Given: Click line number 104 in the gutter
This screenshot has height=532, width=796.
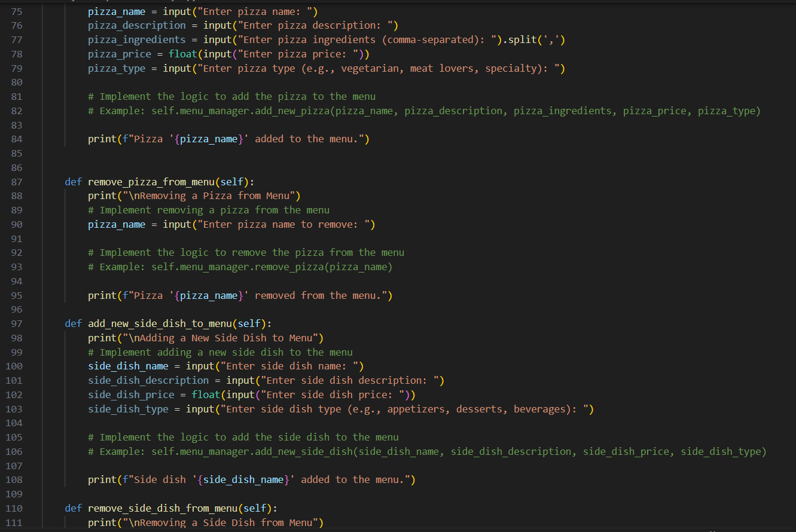Looking at the screenshot, I should [14, 423].
